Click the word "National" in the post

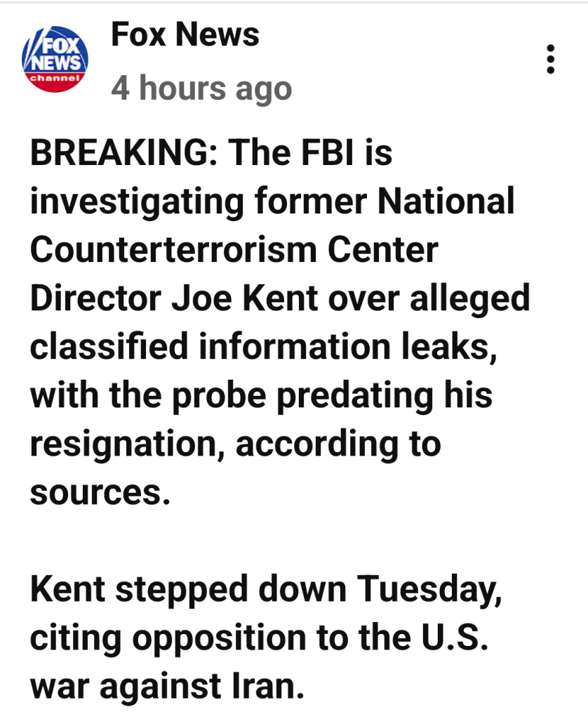446,202
